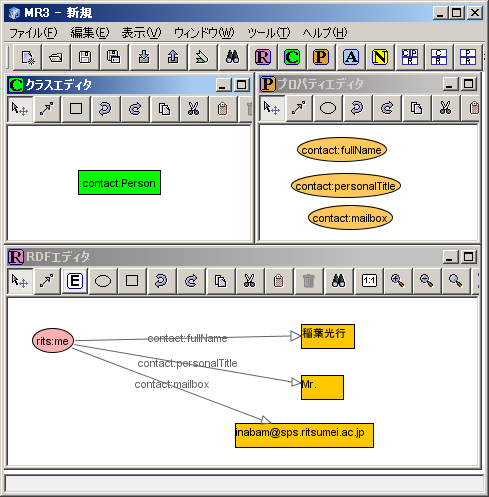Screen dimensions: 489x497
Task: Open the ファイル(F) menu
Action: [33, 33]
